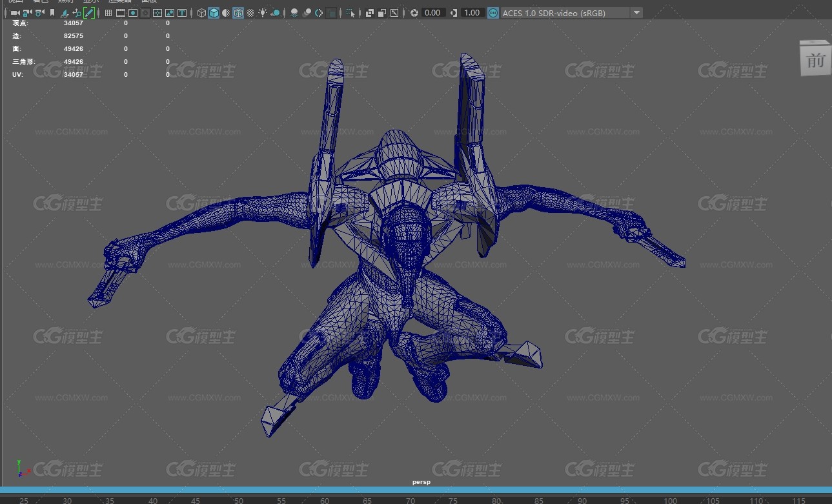
Task: Click the dimmed Gate Mask icon
Action: tap(145, 13)
